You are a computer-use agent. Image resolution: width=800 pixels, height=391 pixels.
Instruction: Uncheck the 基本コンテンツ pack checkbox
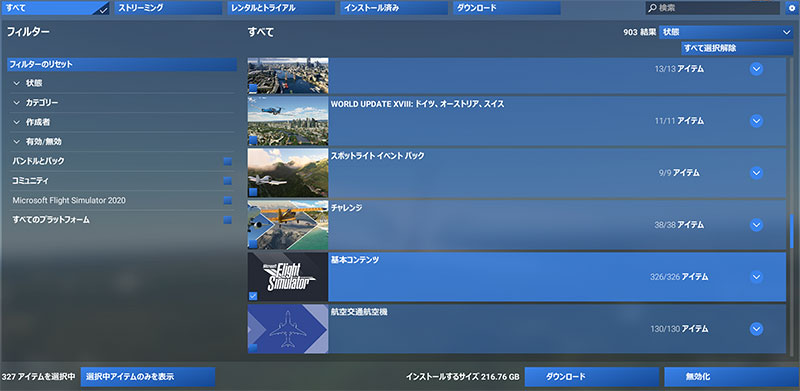pos(253,296)
